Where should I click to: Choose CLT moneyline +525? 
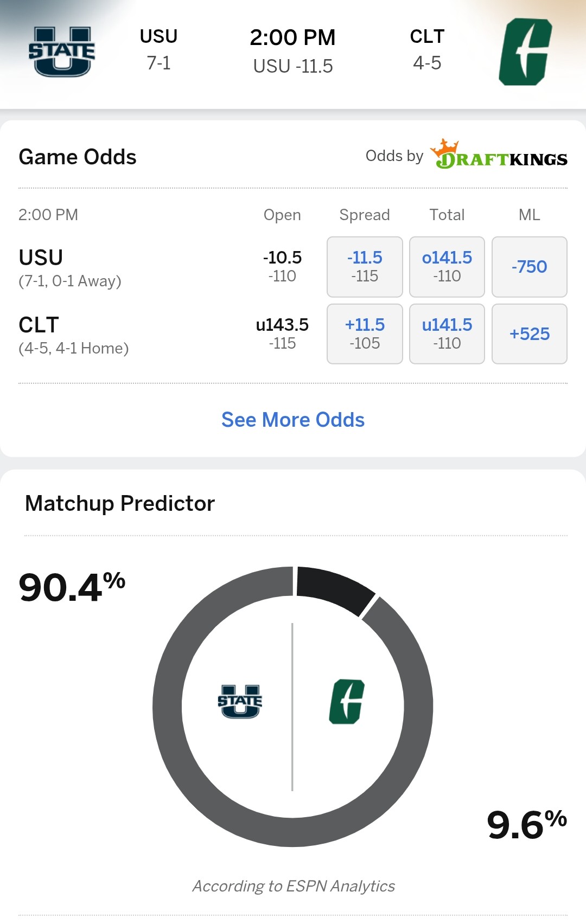[x=530, y=334]
